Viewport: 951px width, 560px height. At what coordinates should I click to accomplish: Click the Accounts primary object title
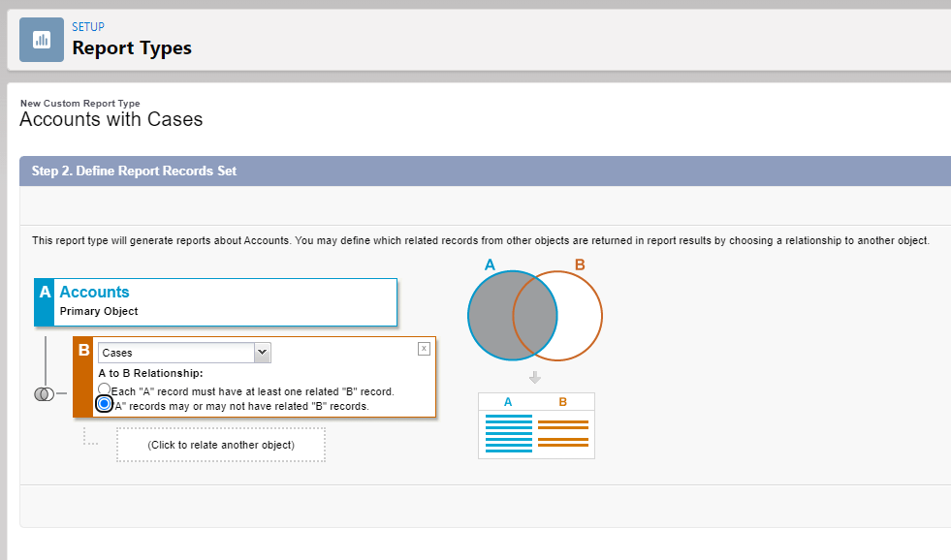tap(94, 292)
